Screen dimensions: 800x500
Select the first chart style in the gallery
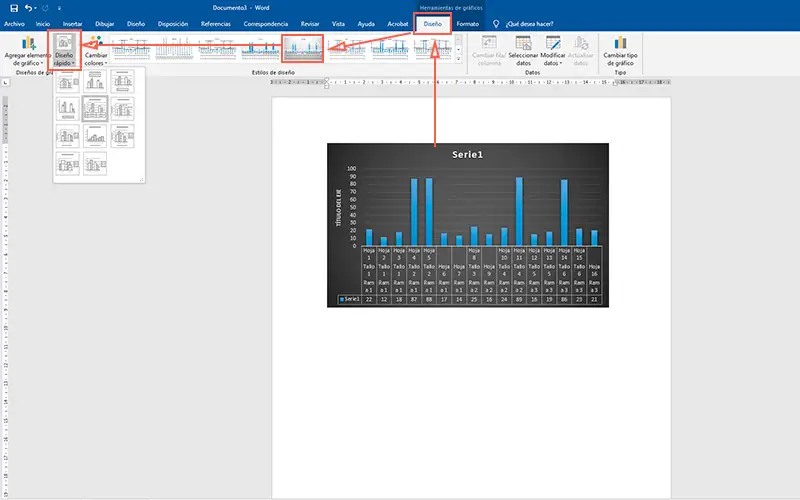(131, 48)
